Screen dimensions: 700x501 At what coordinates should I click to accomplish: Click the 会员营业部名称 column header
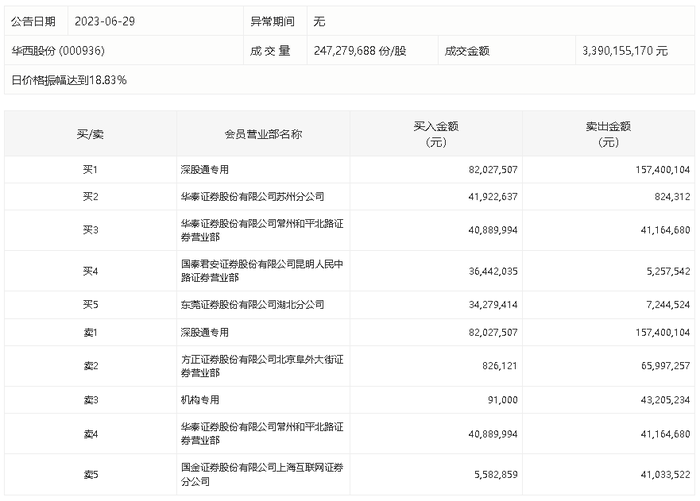pos(263,134)
